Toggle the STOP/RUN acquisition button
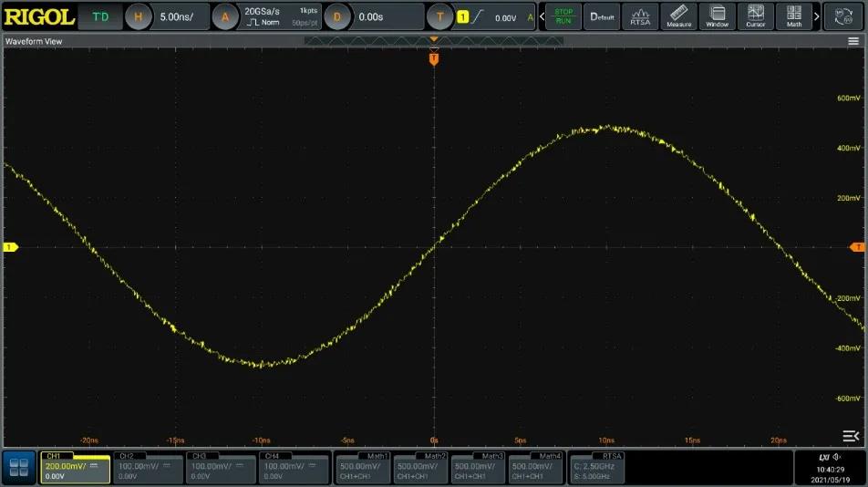 pos(563,16)
